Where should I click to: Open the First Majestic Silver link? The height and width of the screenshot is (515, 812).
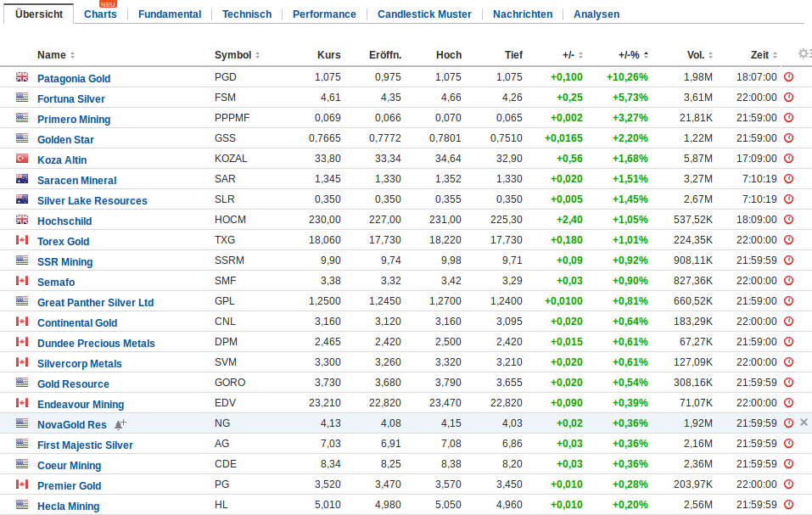tap(85, 445)
